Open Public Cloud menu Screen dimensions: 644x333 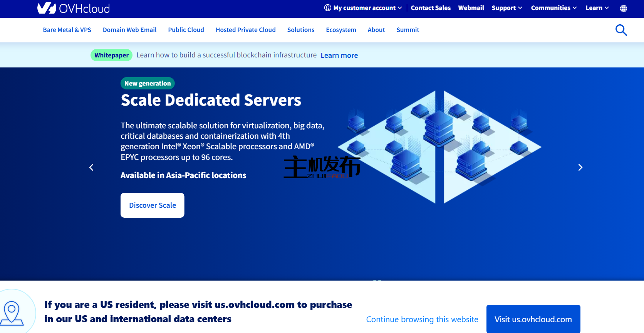click(186, 30)
